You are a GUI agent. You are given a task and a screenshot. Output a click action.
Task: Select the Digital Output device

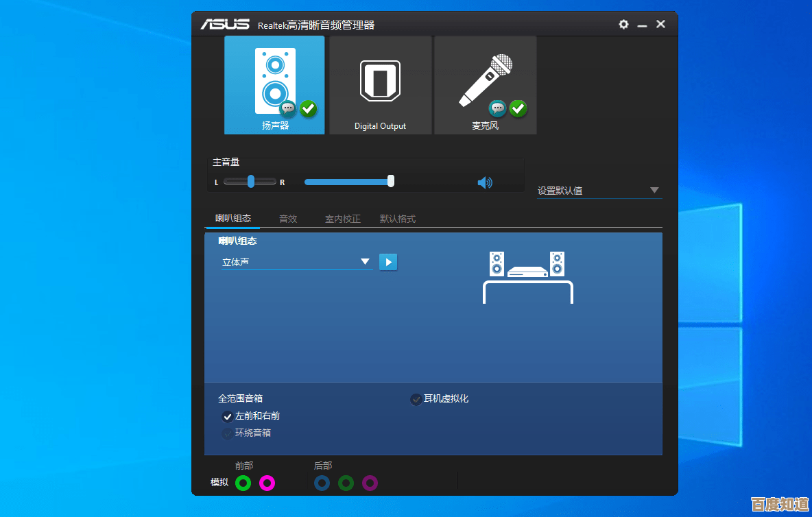coord(380,82)
